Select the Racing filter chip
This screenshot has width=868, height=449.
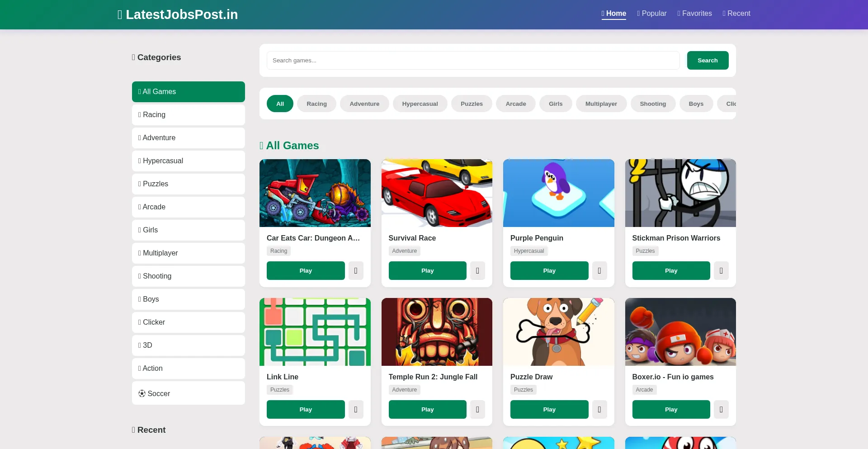pos(316,104)
